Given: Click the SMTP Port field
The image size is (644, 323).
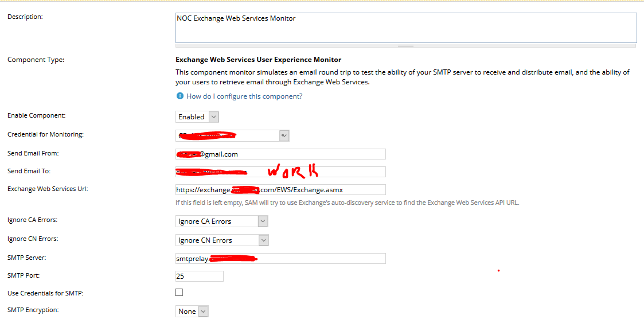Looking at the screenshot, I should click(199, 276).
